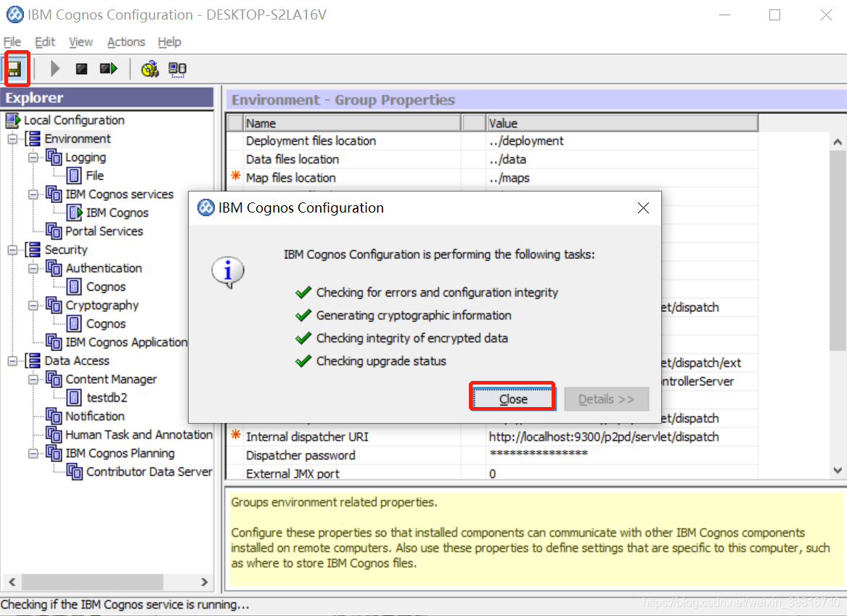Click the File item icon under Logging

75,176
